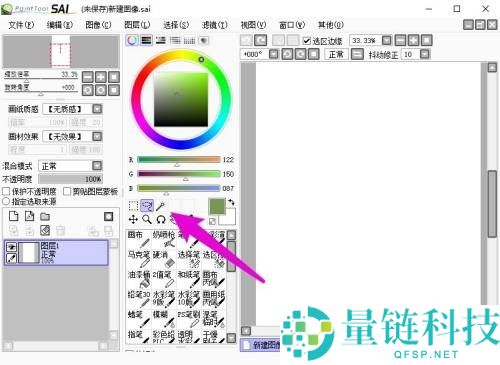Uncheck the 选区边缘 checkbox
This screenshot has height=365, width=500.
click(x=307, y=41)
